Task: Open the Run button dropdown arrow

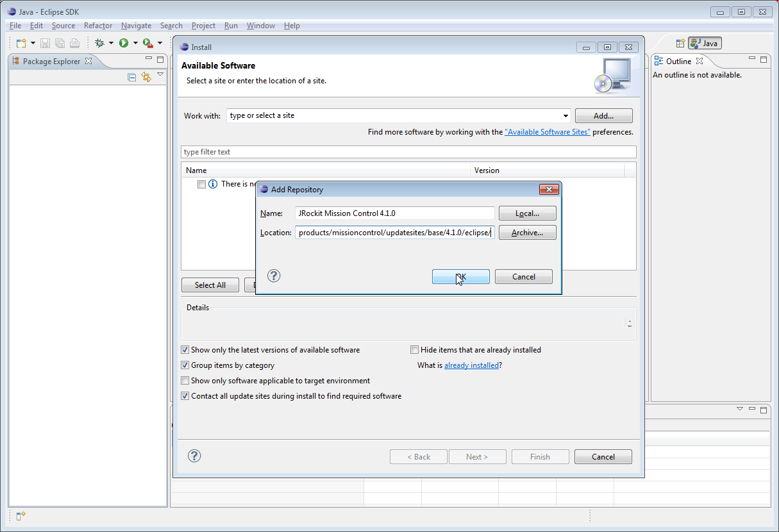Action: click(135, 43)
